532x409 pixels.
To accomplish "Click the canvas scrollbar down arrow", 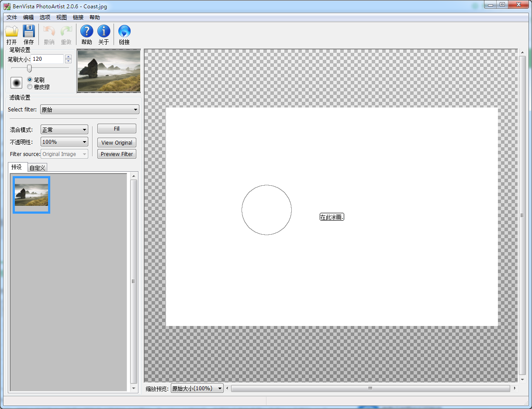I will tap(522, 378).
